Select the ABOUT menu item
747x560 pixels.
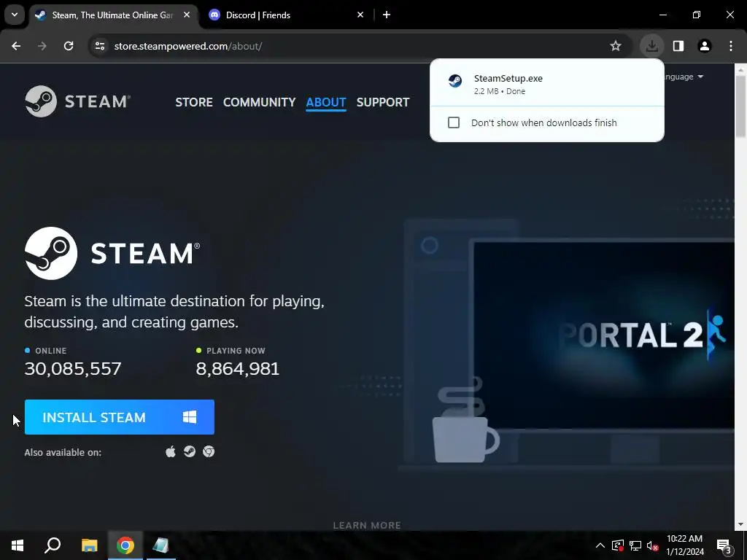tap(326, 102)
